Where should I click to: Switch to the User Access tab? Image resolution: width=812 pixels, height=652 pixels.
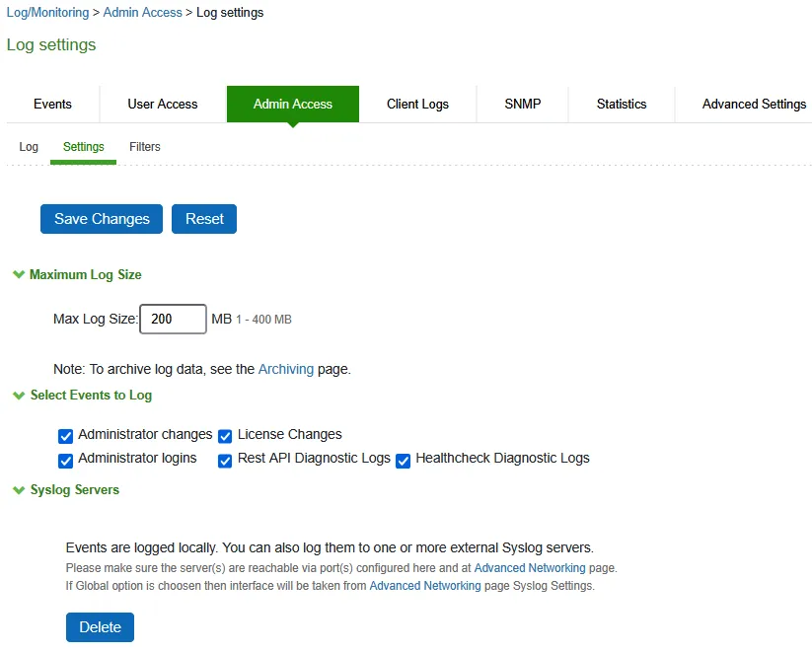point(163,105)
